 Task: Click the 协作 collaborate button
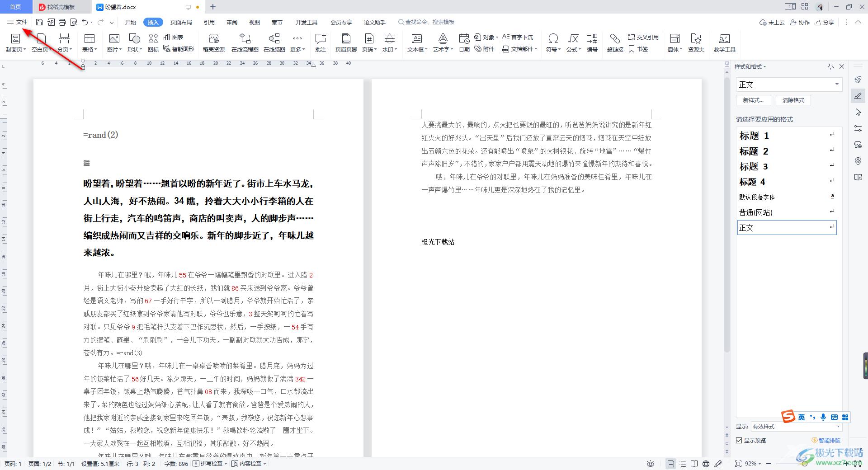click(x=800, y=22)
